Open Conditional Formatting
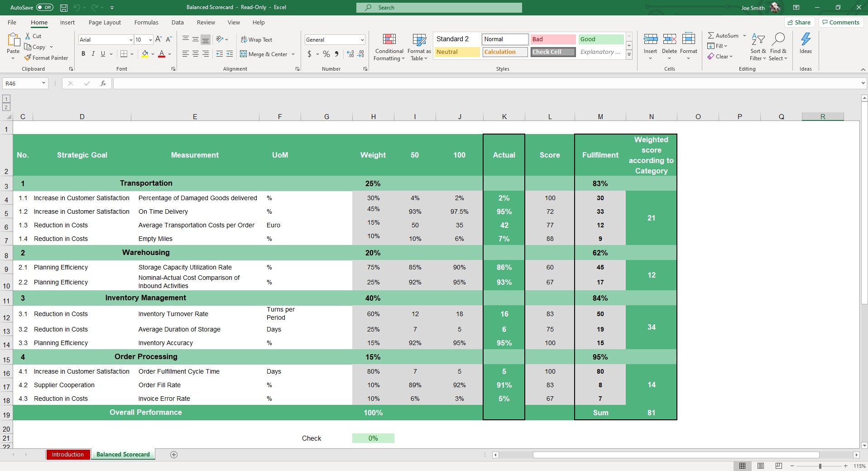 (x=389, y=47)
